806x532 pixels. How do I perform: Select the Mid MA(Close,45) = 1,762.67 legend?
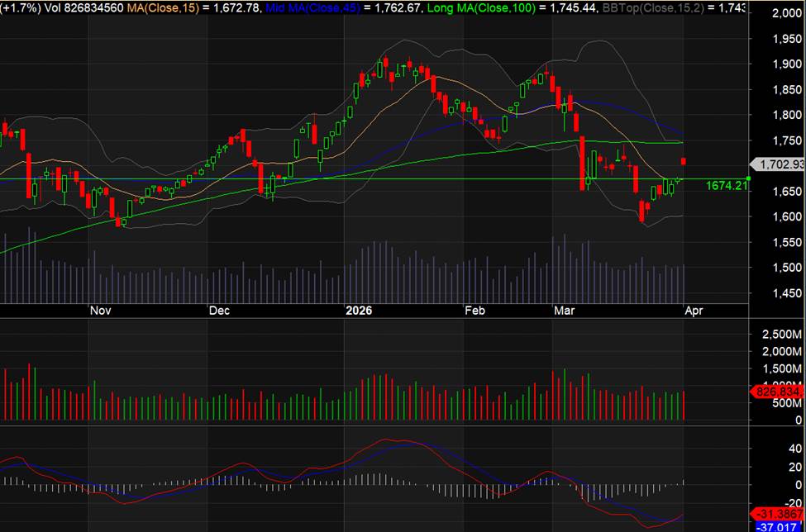[345, 7]
